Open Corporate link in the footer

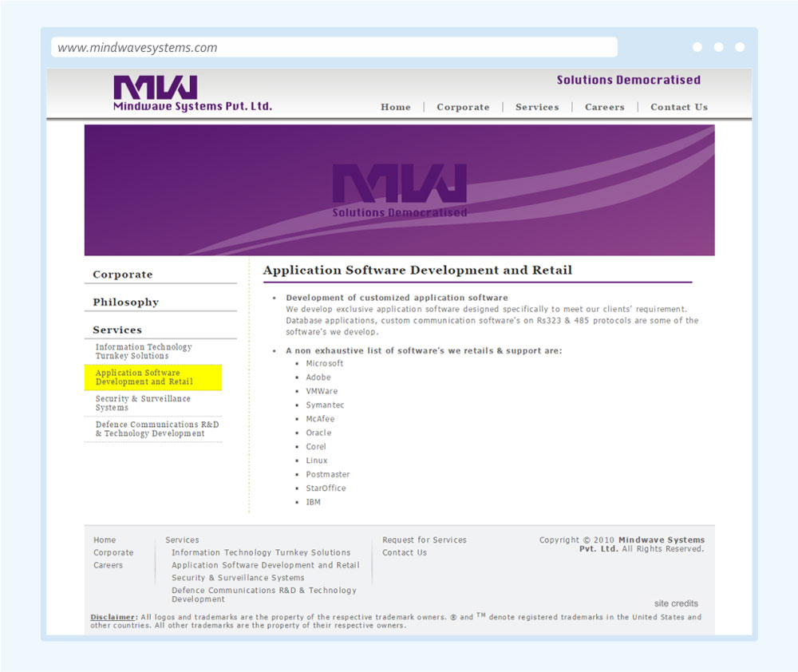click(x=113, y=553)
